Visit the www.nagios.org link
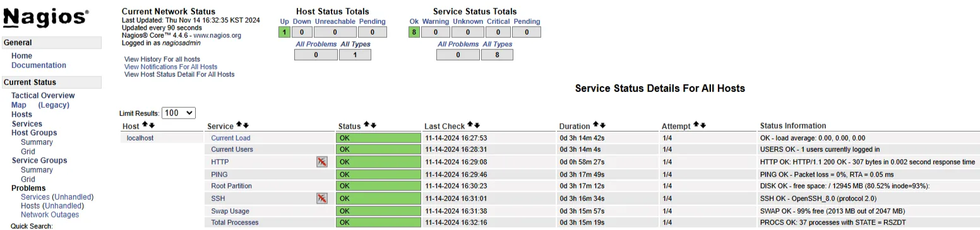Image resolution: width=980 pixels, height=230 pixels. [x=217, y=36]
